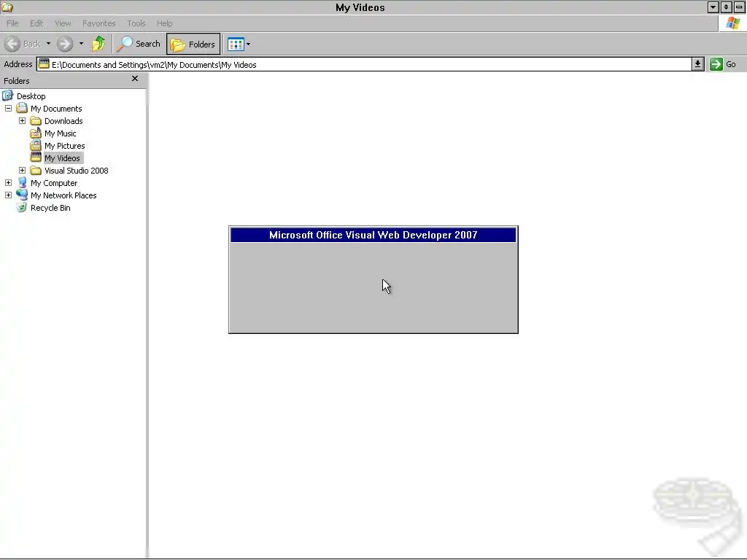Click the Downloads folder icon
The width and height of the screenshot is (747, 560).
coord(36,121)
